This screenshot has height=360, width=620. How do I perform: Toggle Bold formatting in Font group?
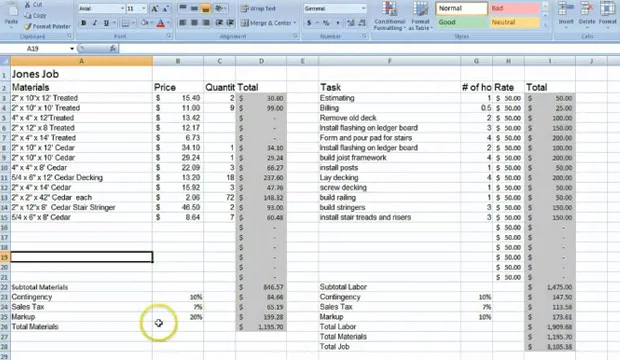(83, 23)
